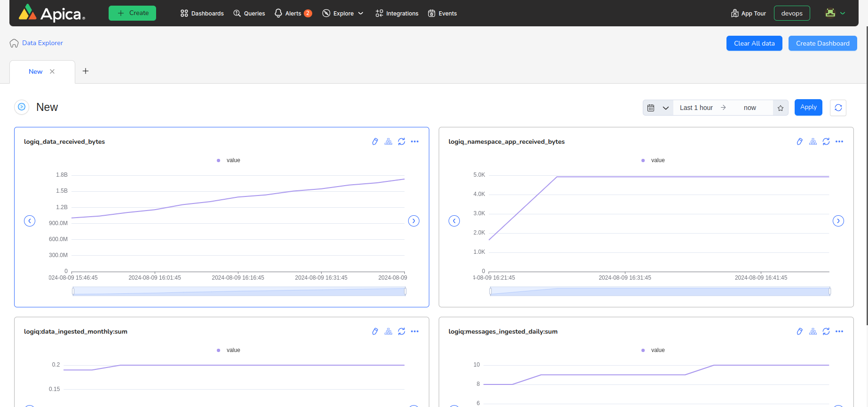The height and width of the screenshot is (407, 868).
Task: Click the logiq_data_received_bytes time range slider
Action: point(239,291)
